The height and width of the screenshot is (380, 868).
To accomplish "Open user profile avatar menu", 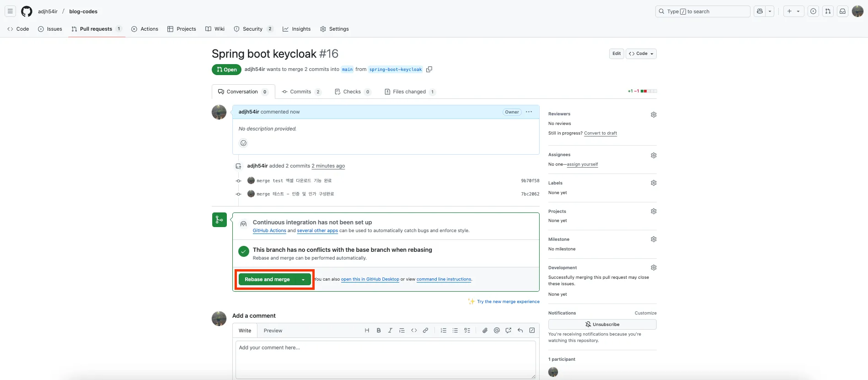I will pos(857,11).
